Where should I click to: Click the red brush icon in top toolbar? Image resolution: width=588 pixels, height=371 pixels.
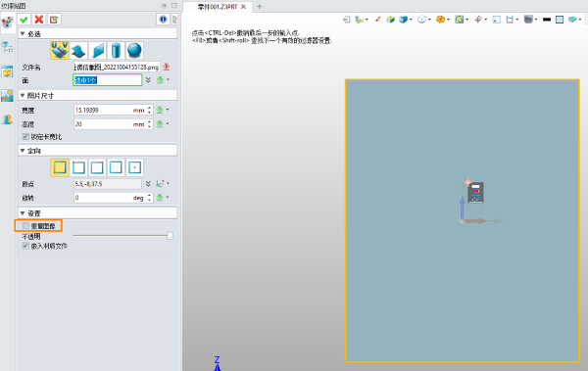coord(378,20)
